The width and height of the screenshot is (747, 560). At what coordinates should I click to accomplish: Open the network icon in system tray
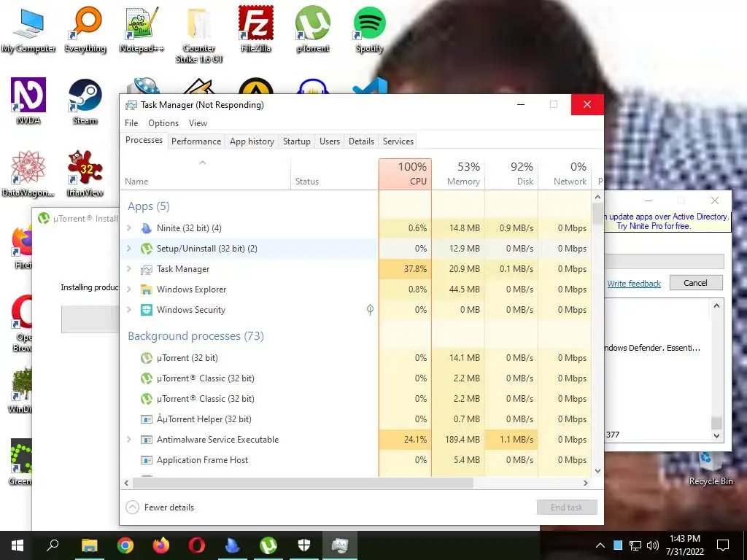(635, 545)
